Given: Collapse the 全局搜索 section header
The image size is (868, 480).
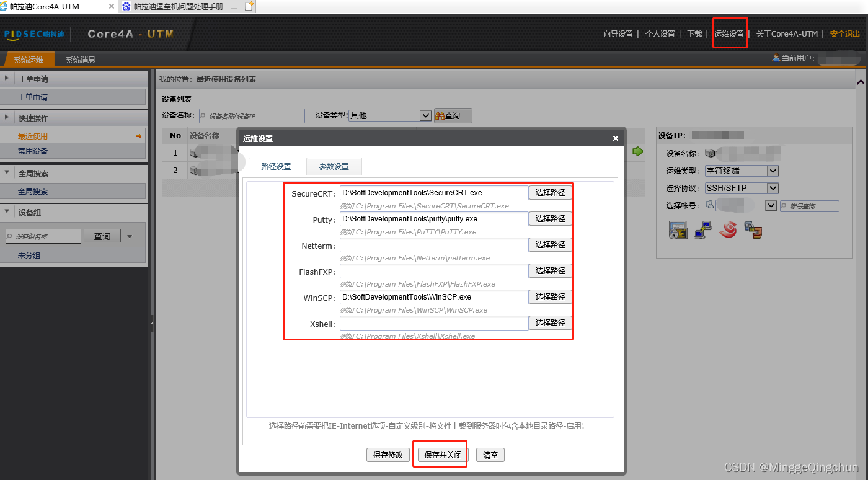Looking at the screenshot, I should (73, 174).
